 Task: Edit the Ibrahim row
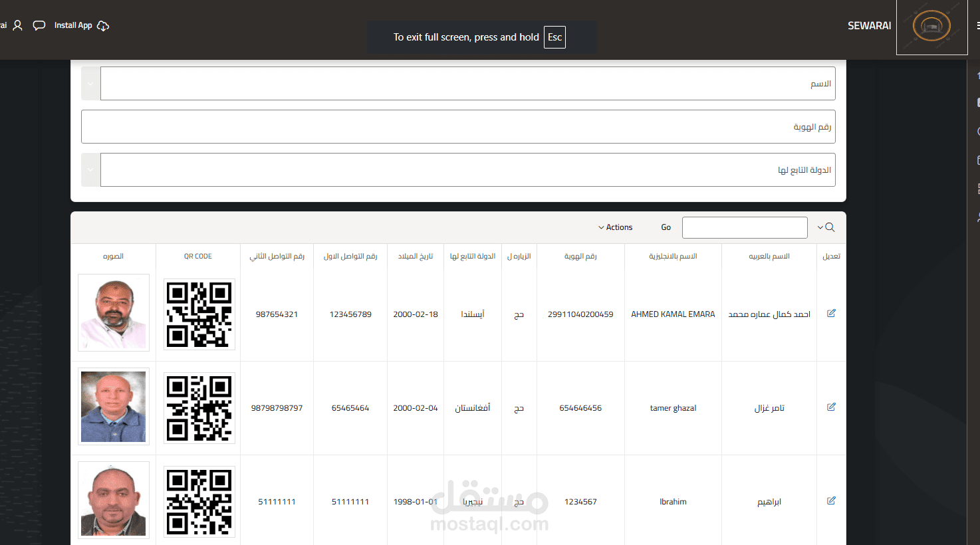pyautogui.click(x=831, y=500)
